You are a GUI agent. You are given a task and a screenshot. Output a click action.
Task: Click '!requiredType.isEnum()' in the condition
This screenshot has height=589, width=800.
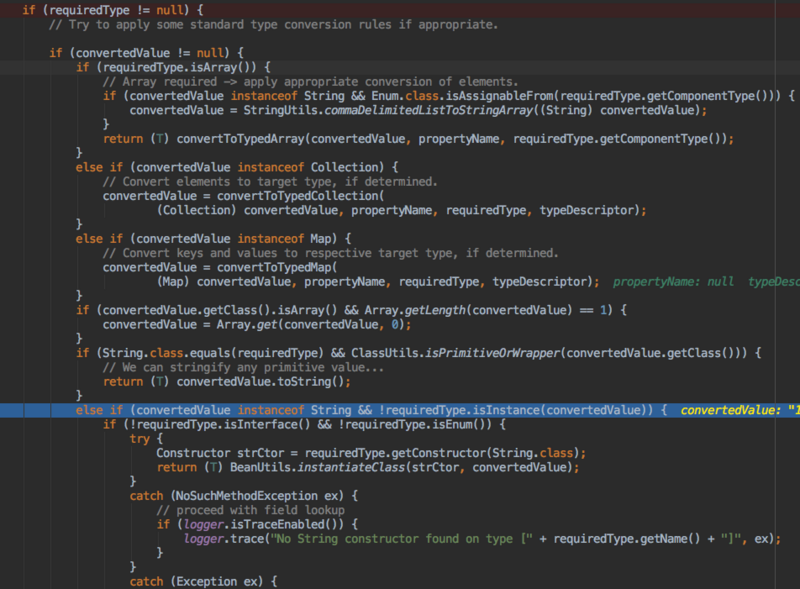coord(414,425)
